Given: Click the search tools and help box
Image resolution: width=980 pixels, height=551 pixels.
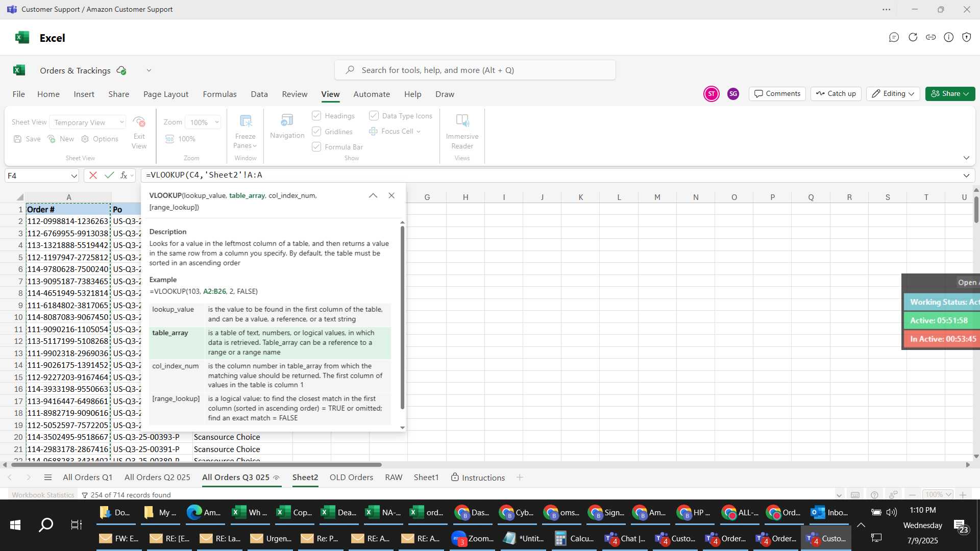Looking at the screenshot, I should (475, 70).
